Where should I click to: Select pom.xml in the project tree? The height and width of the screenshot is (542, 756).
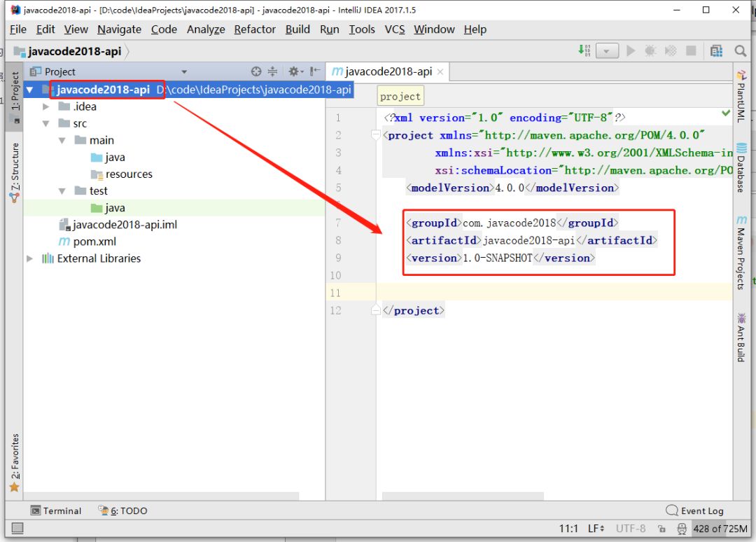tap(94, 242)
